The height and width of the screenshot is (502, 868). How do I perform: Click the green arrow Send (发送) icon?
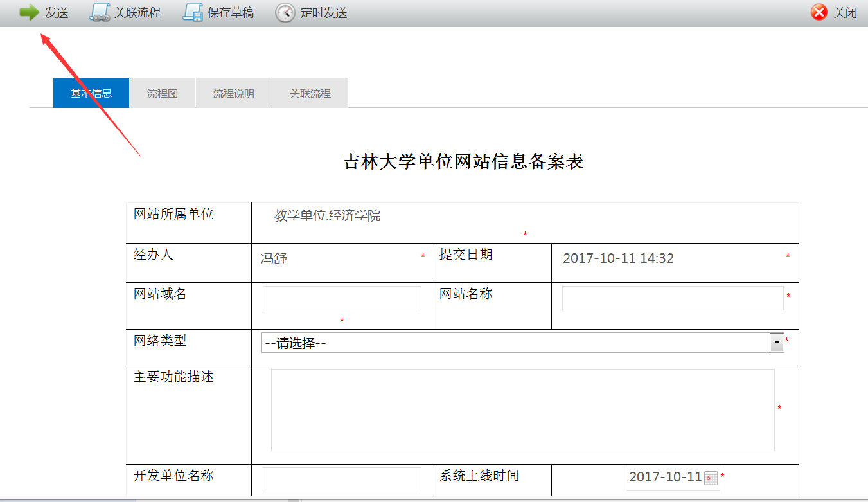(30, 13)
